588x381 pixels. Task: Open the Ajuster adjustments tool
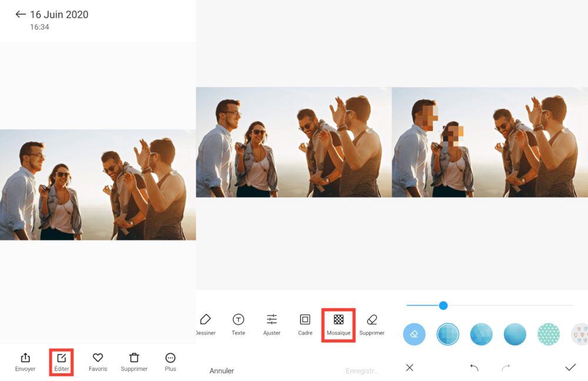[272, 325]
